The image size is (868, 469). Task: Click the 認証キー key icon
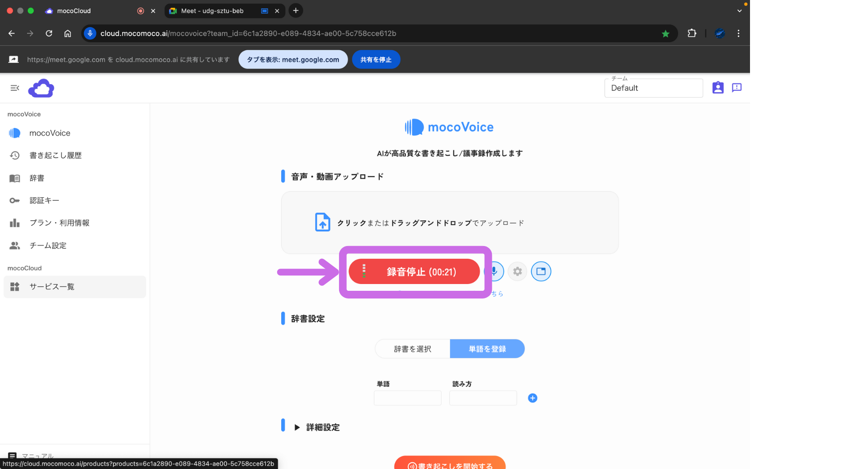[x=15, y=200]
